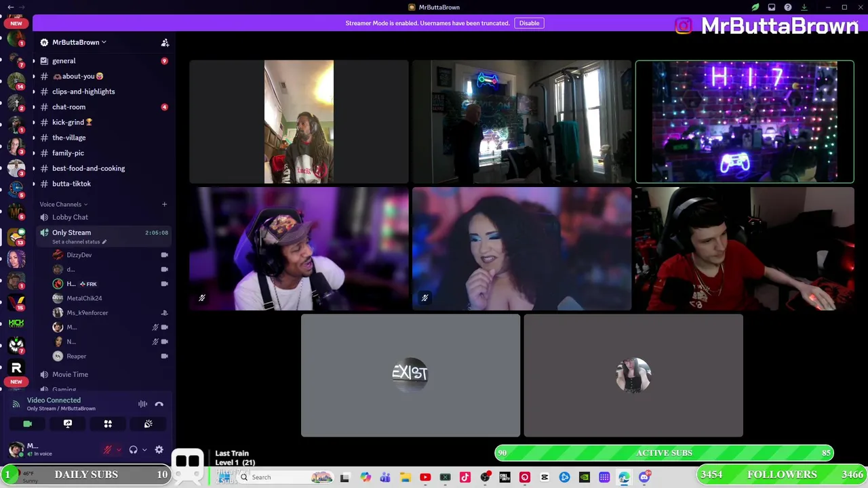Focus video tile of room with gym equipment

pyautogui.click(x=521, y=122)
